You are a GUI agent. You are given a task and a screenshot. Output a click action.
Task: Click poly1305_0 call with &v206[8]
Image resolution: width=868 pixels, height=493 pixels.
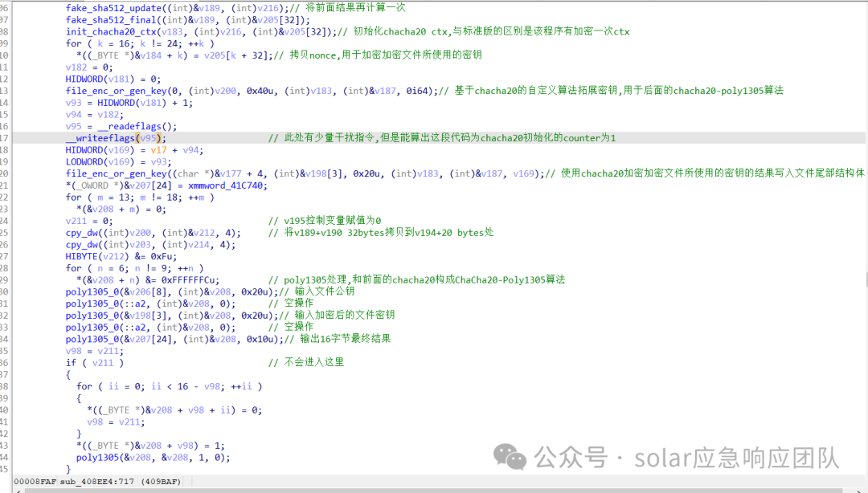pos(172,292)
